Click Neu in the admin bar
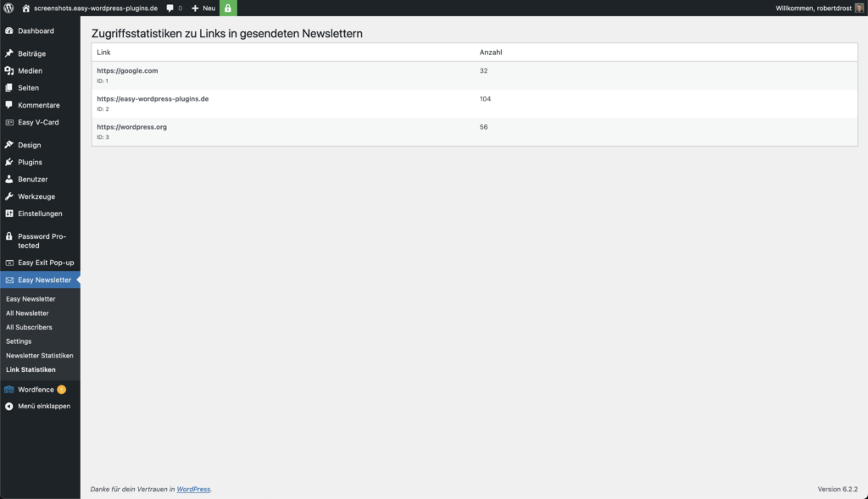 click(x=209, y=8)
